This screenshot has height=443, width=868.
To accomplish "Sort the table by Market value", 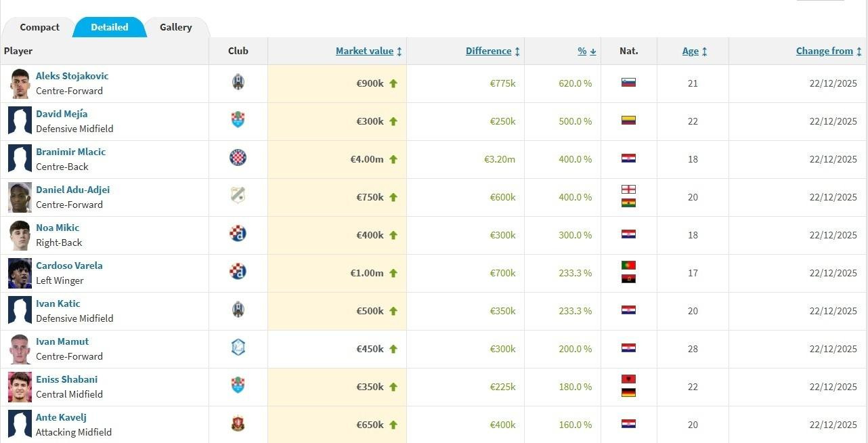I will [x=364, y=51].
